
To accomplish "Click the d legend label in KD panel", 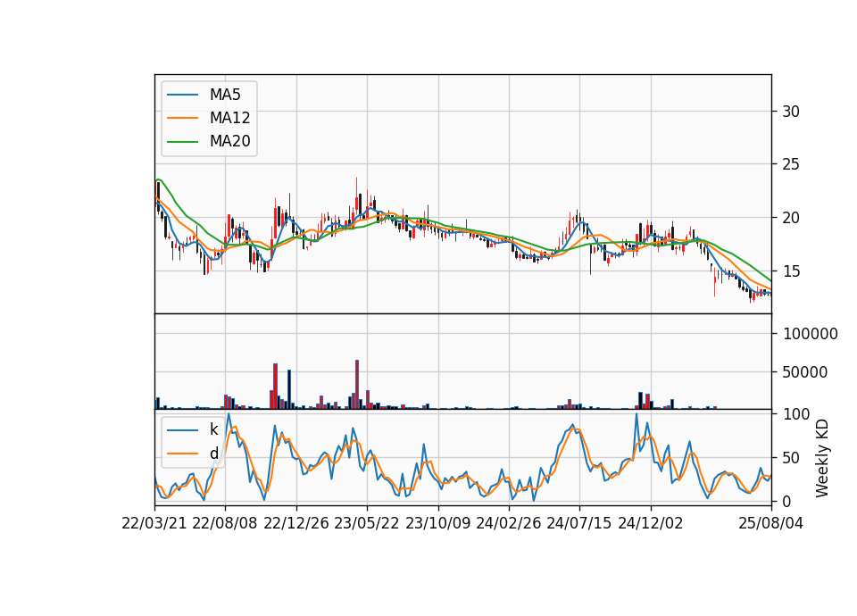I will coord(213,454).
